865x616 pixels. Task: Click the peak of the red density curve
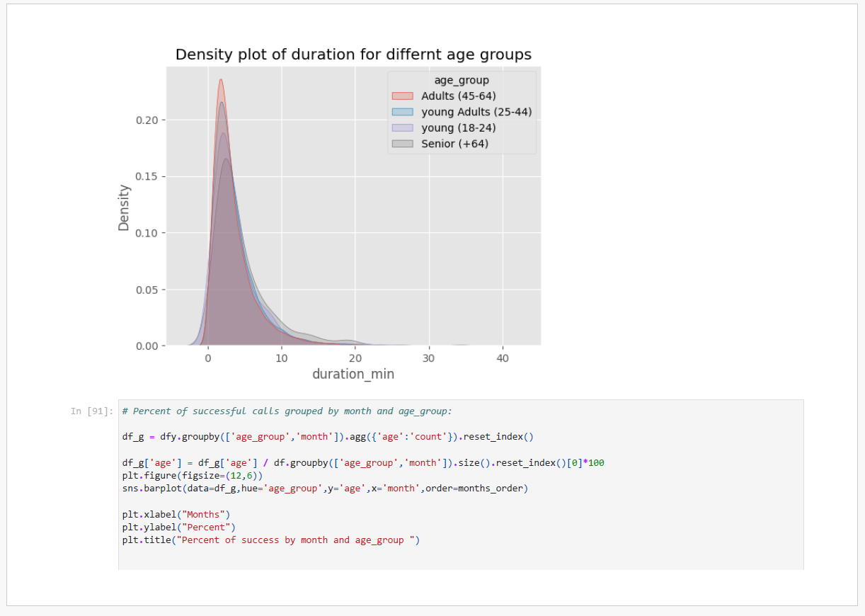[x=221, y=80]
